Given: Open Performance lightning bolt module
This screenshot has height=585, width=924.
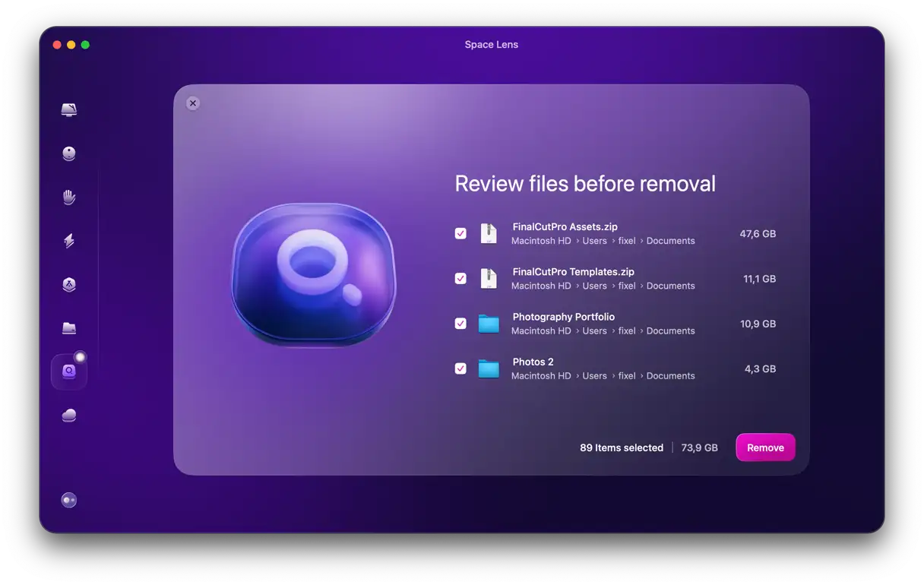Looking at the screenshot, I should pos(69,241).
